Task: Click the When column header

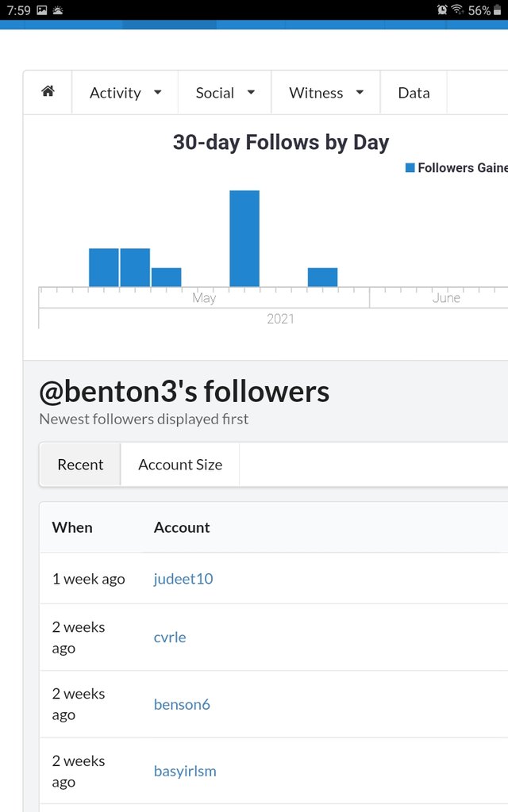Action: [x=72, y=527]
